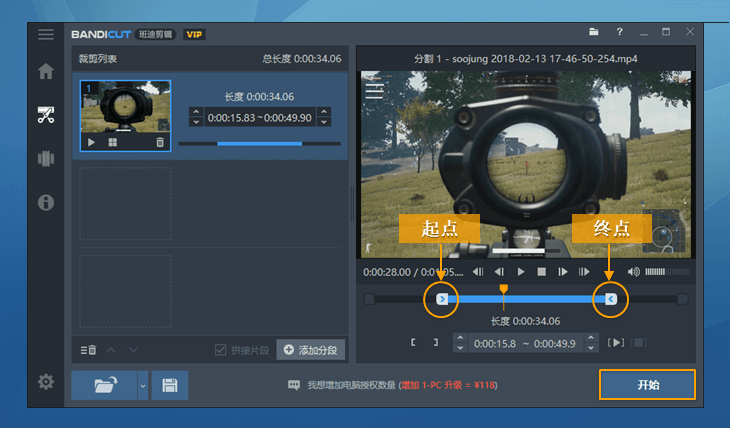Decrease the start time 0:00:15.8 stepper

click(460, 348)
